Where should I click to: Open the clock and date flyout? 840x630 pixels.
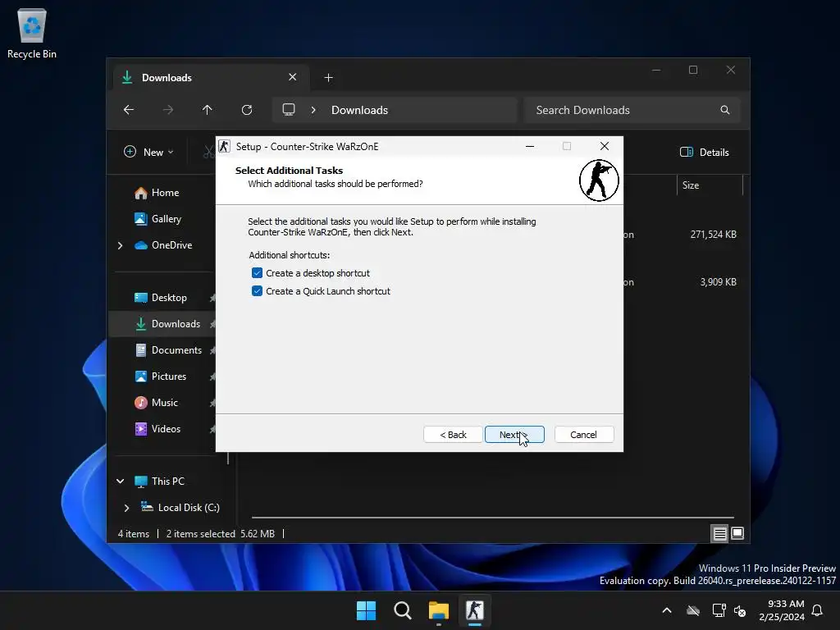[x=782, y=610]
